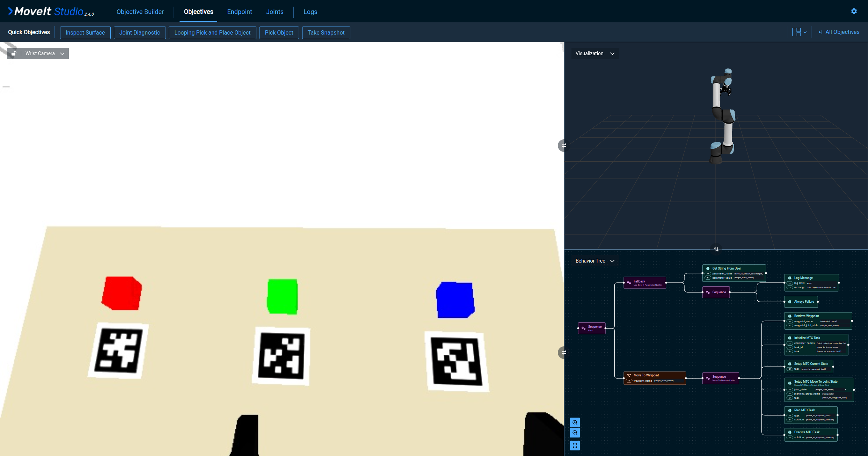The image size is (868, 456).
Task: Swap camera and visualization panes icon
Action: tap(563, 145)
